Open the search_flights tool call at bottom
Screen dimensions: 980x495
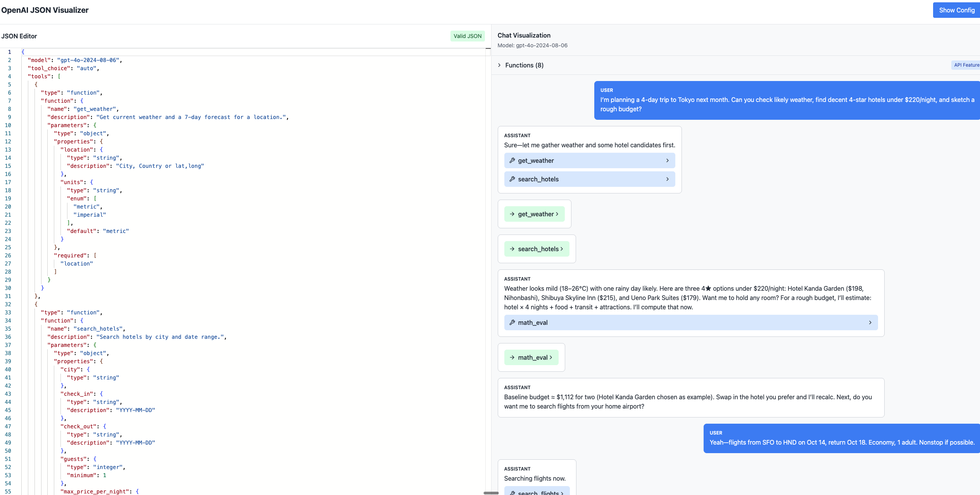point(537,491)
